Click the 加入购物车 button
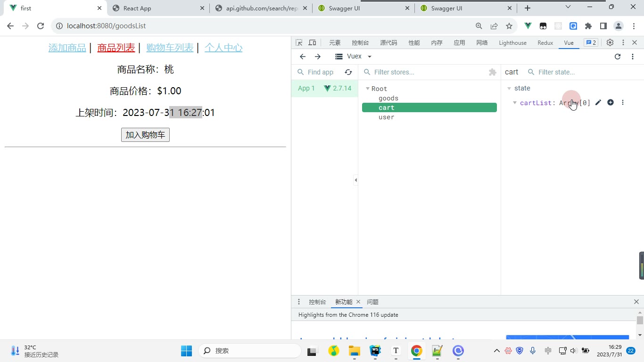Image resolution: width=644 pixels, height=362 pixels. [145, 135]
